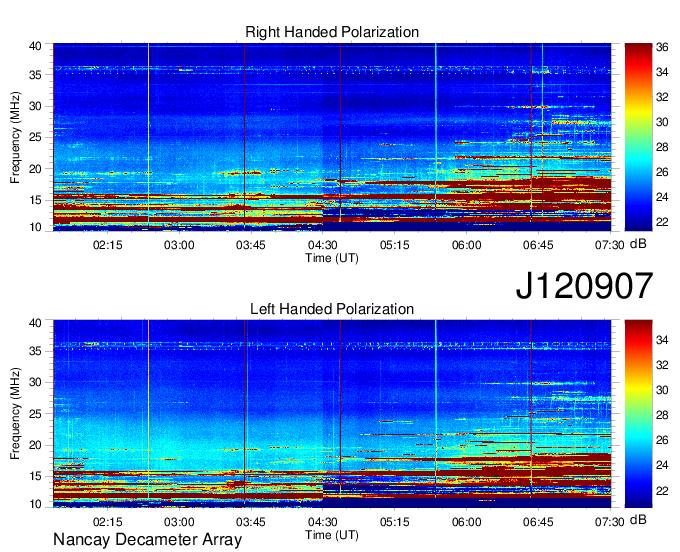This screenshot has width=680, height=552.
Task: Click the 30 MHz tick on upper plot
Action: click(35, 106)
